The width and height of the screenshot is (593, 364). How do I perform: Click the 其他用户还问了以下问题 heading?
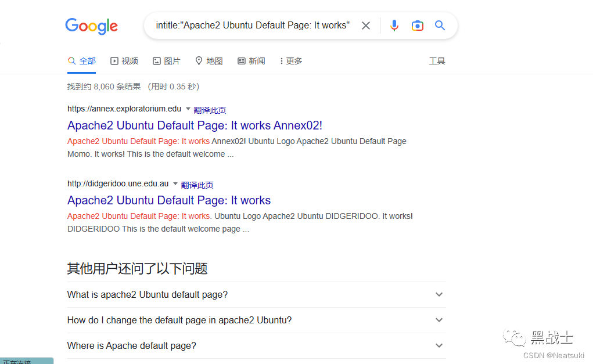point(137,268)
